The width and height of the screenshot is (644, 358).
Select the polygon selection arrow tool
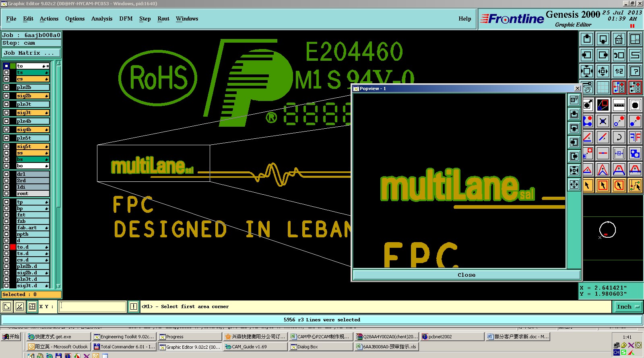tap(619, 185)
